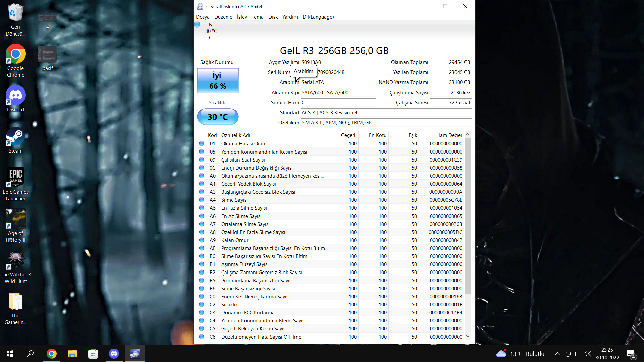Click the status orb for Kalan Ömür
Screen dimensions: 644x362
202,240
